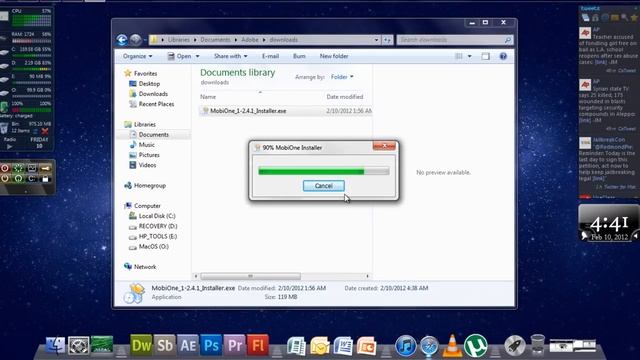640x360 pixels.
Task: Click the Search downloads field
Action: coord(454,40)
